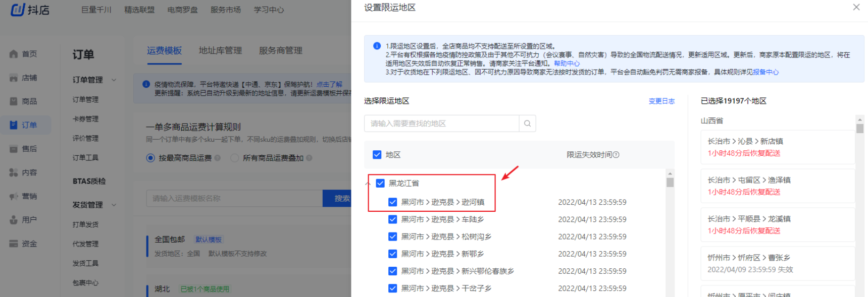868x297 pixels.
Task: Collapse the 发货管理 submenu chevron
Action: click(x=114, y=205)
